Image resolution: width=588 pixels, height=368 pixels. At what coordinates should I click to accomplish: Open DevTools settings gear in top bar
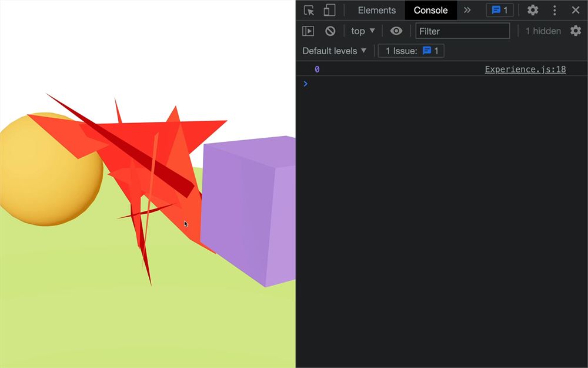pyautogui.click(x=533, y=10)
